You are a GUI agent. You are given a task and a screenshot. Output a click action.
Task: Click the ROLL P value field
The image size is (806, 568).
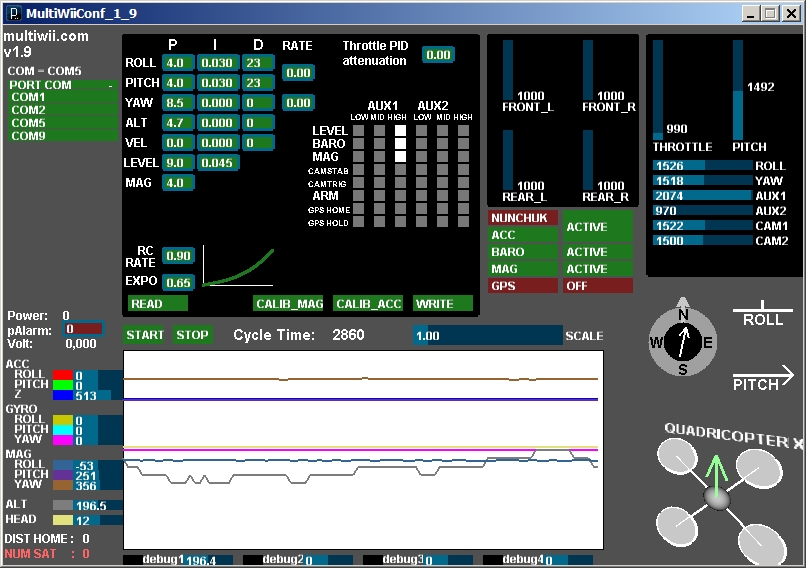coord(178,63)
